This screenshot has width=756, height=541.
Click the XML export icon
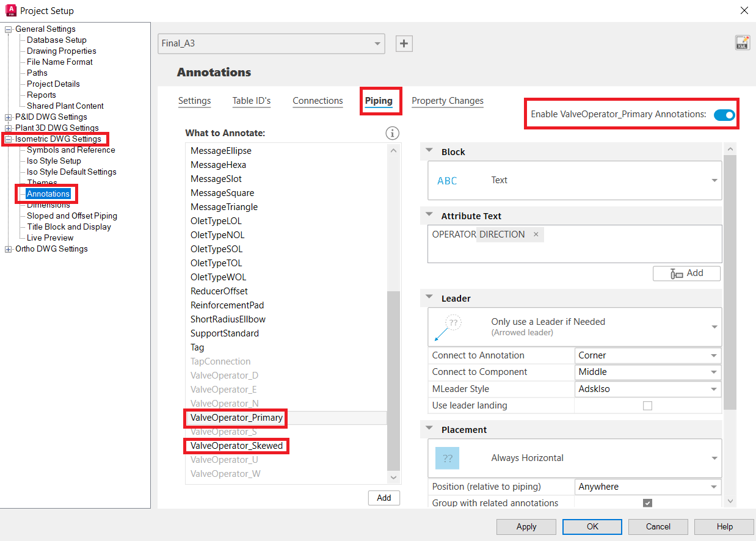click(x=742, y=42)
